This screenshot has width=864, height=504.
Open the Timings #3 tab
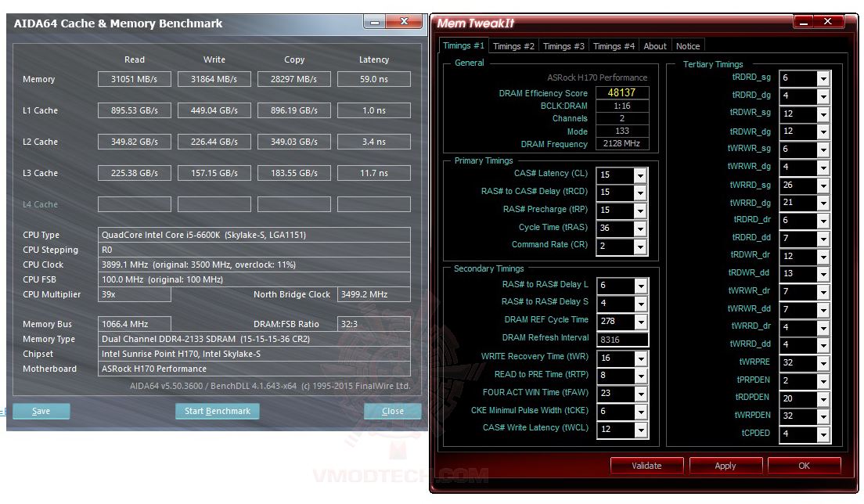pos(563,46)
